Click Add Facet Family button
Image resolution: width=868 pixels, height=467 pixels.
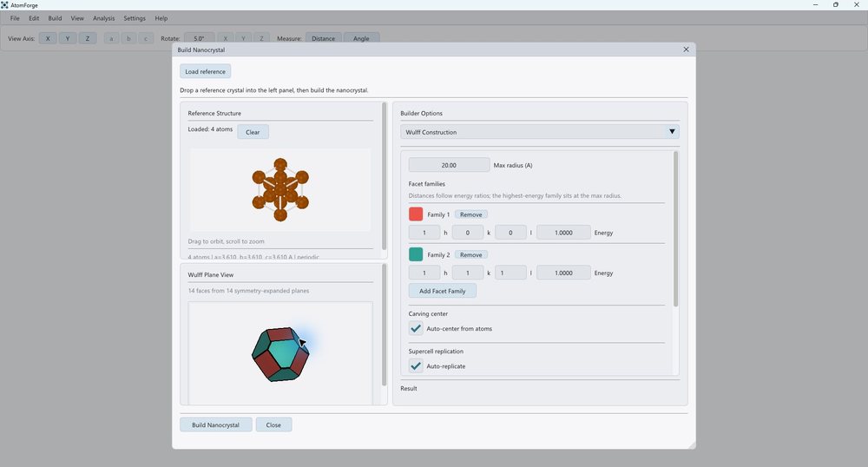[x=443, y=291]
